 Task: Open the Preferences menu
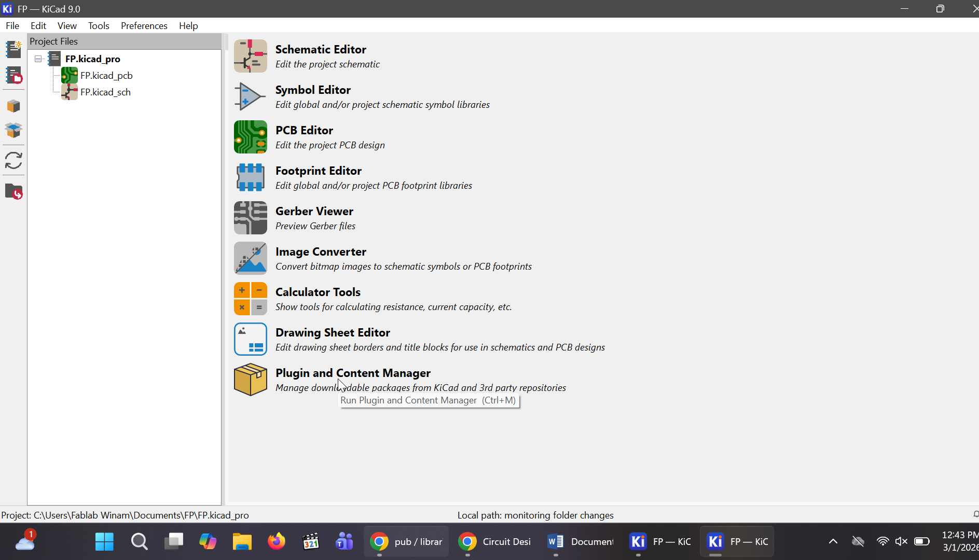(144, 25)
